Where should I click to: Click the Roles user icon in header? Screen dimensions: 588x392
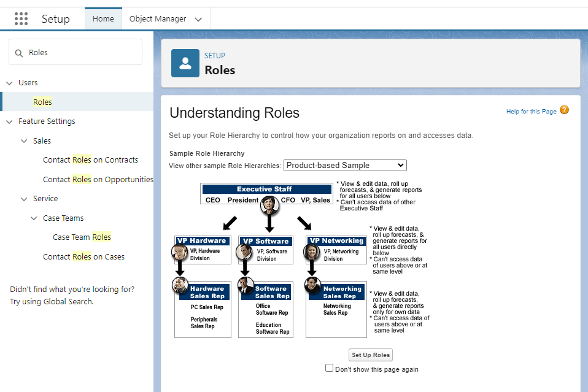tap(185, 63)
